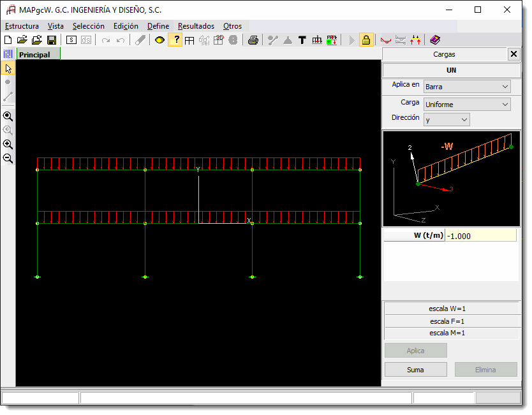The image size is (532, 415).
Task: Click the frame table icon
Action: 189,40
